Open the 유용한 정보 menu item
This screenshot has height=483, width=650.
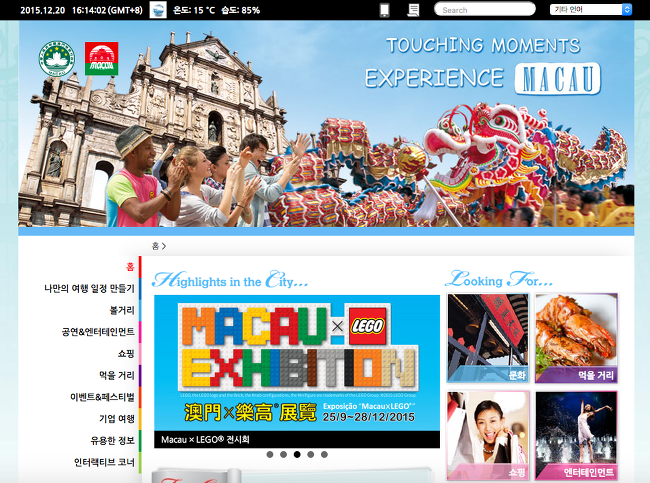tap(113, 440)
